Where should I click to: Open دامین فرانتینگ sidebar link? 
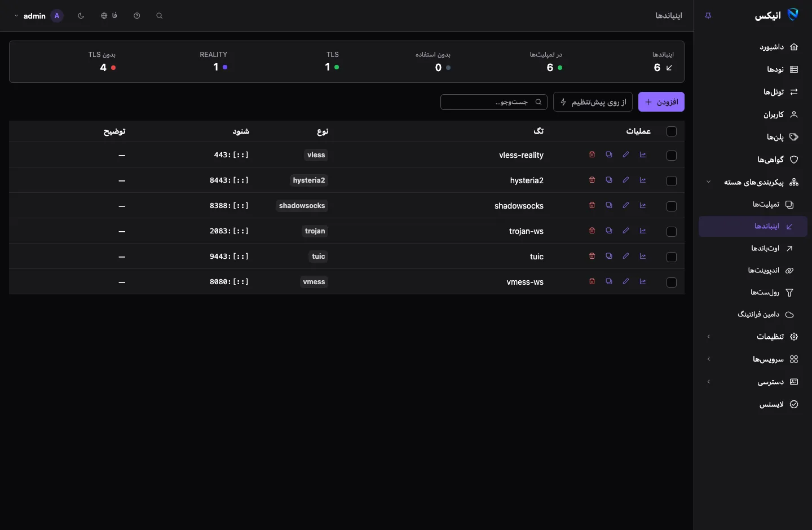click(753, 314)
